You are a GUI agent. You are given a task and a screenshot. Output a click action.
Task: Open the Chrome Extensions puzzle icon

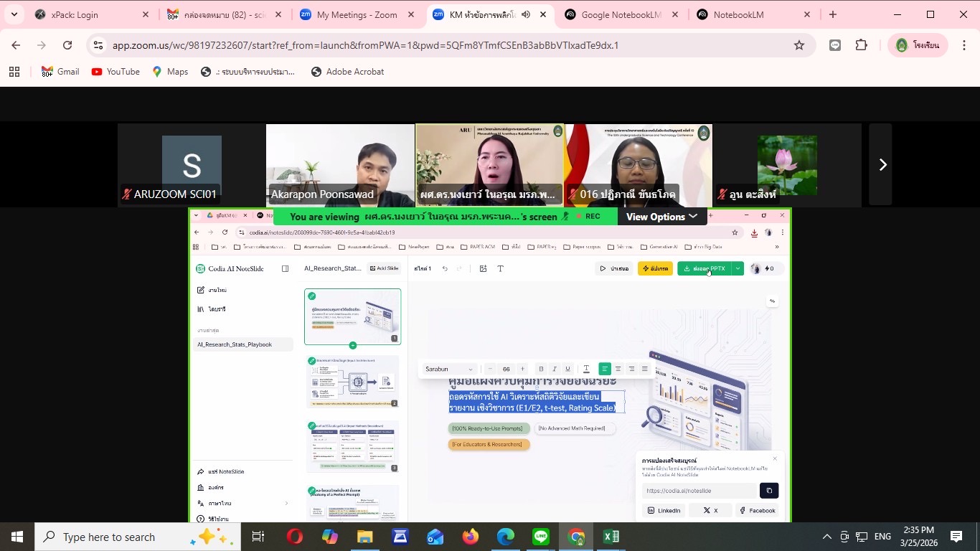click(862, 45)
